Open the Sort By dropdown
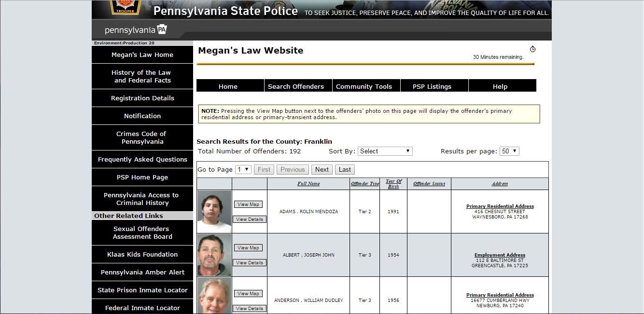This screenshot has height=314, width=644. [385, 151]
